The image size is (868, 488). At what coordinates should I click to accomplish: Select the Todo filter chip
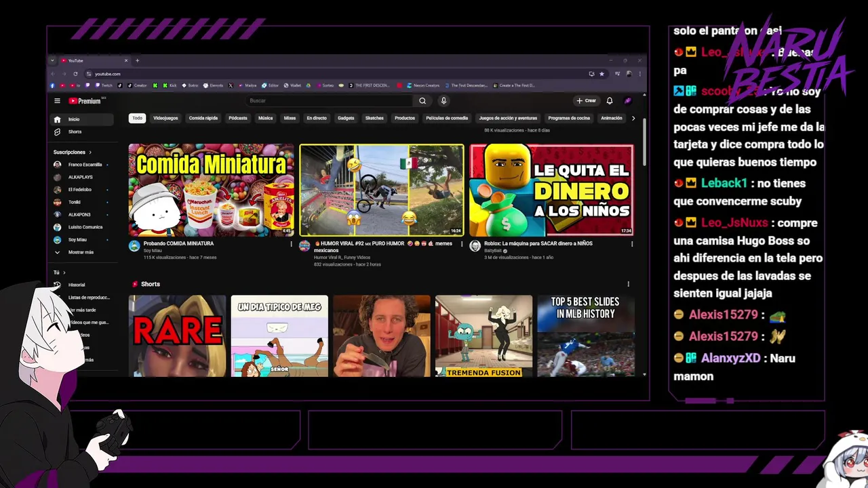tap(138, 118)
